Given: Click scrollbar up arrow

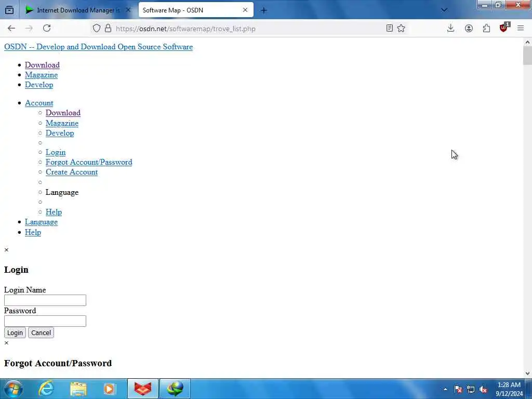Looking at the screenshot, I should [x=527, y=43].
